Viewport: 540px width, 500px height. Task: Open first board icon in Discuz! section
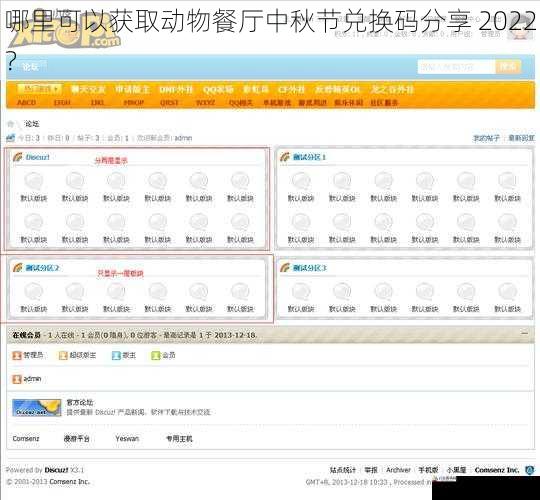(34, 181)
